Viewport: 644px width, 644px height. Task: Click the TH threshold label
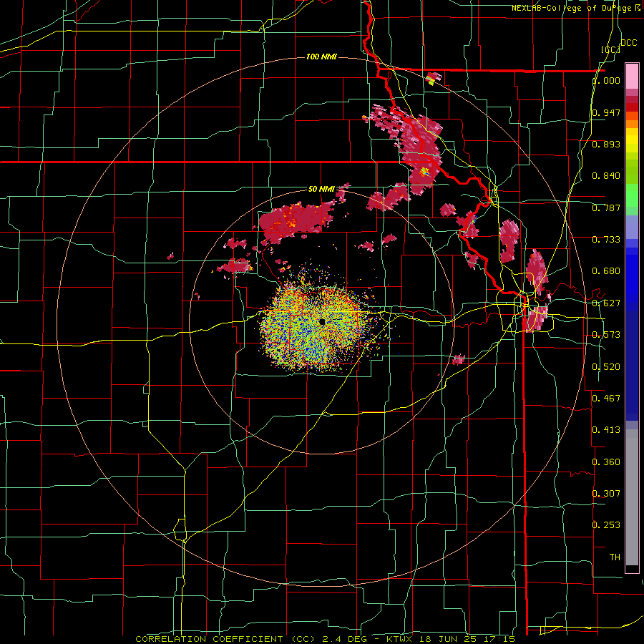pyautogui.click(x=615, y=557)
